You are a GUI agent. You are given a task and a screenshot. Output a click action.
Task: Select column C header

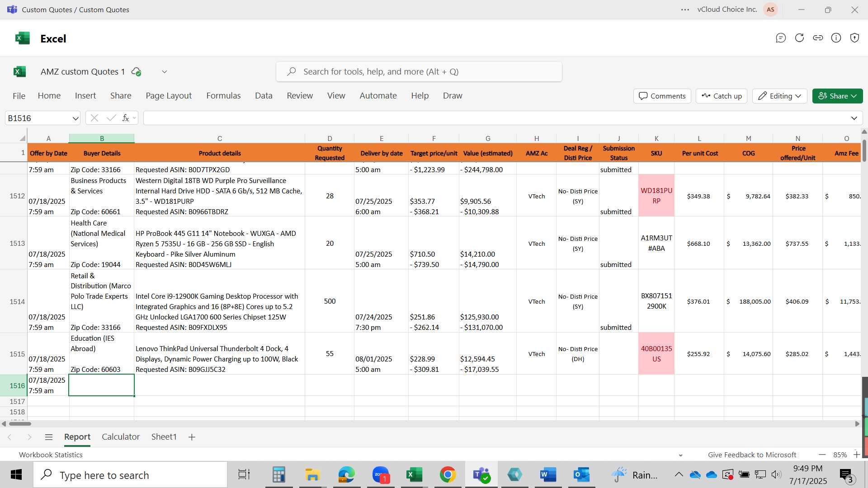pyautogui.click(x=219, y=138)
